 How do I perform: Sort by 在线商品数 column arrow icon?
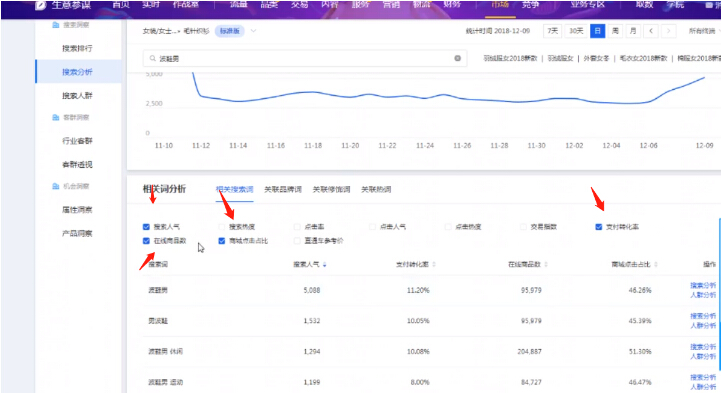[x=546, y=264]
